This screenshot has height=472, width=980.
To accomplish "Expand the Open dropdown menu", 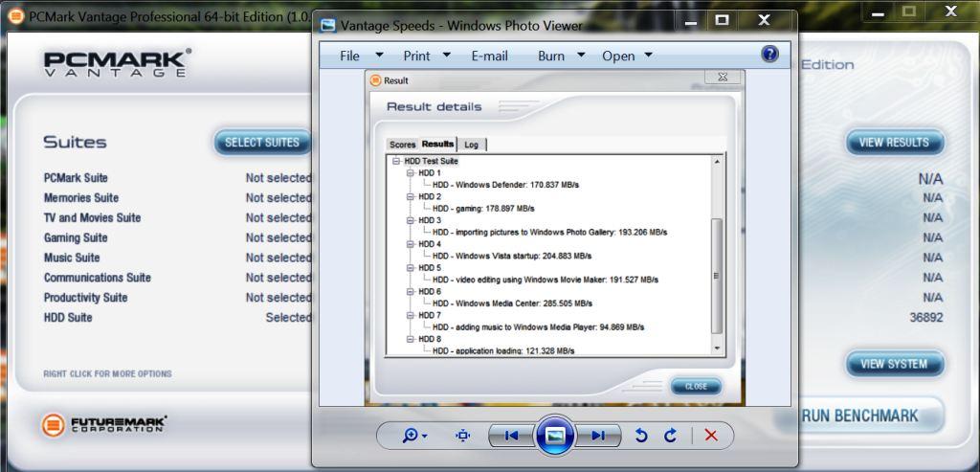I will click(x=627, y=56).
